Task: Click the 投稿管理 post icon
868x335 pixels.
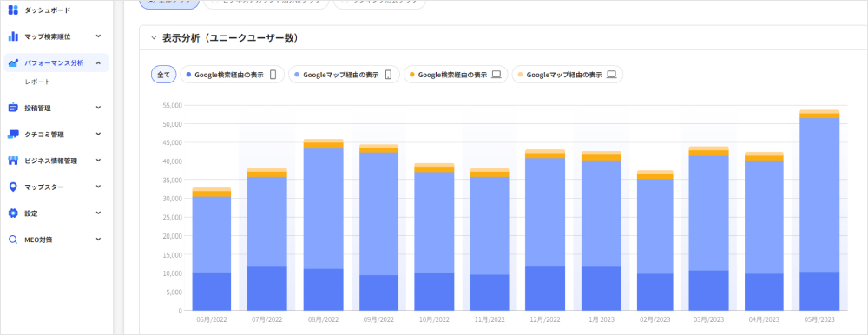Action: [13, 108]
